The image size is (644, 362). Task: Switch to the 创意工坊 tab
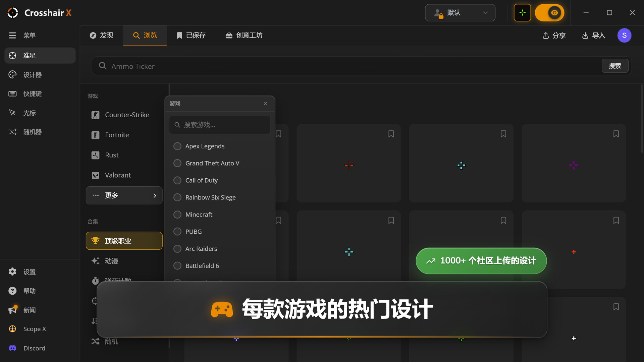[244, 36]
